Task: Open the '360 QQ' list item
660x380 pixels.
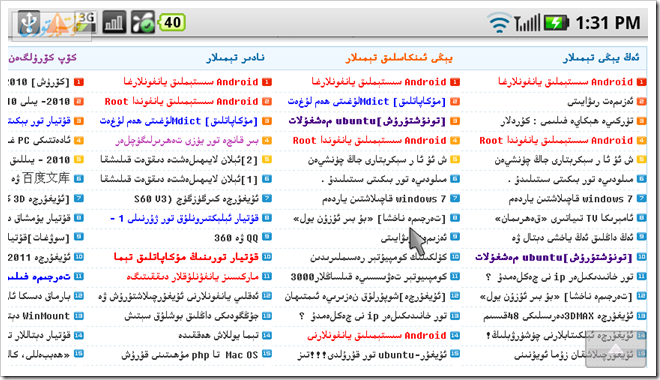Action: click(x=236, y=238)
